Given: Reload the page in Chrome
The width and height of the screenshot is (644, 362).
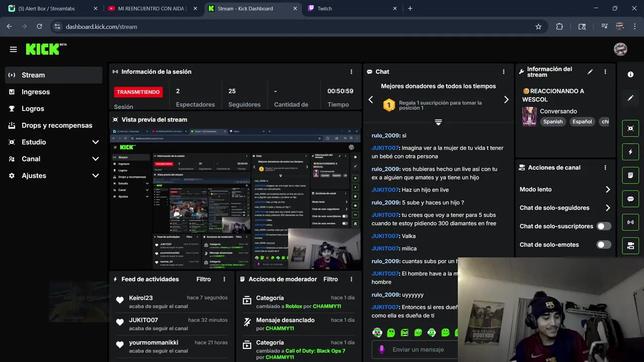Looking at the screenshot, I should [x=39, y=27].
